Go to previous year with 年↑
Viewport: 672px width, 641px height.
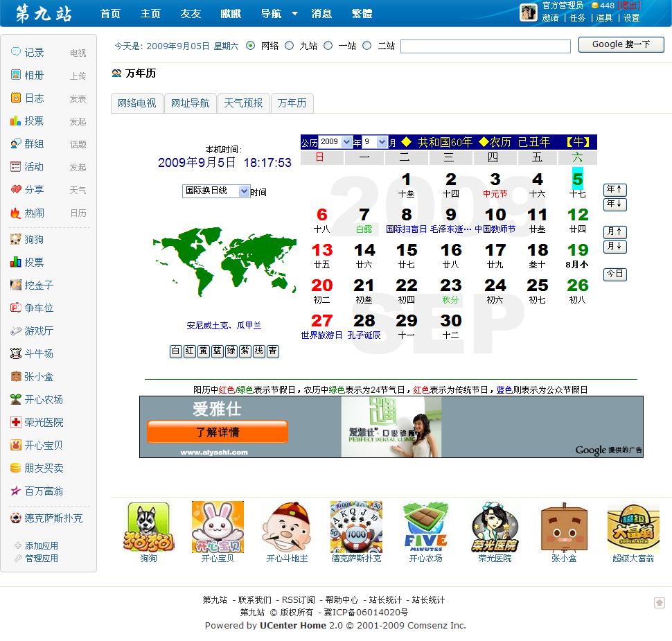click(x=614, y=189)
